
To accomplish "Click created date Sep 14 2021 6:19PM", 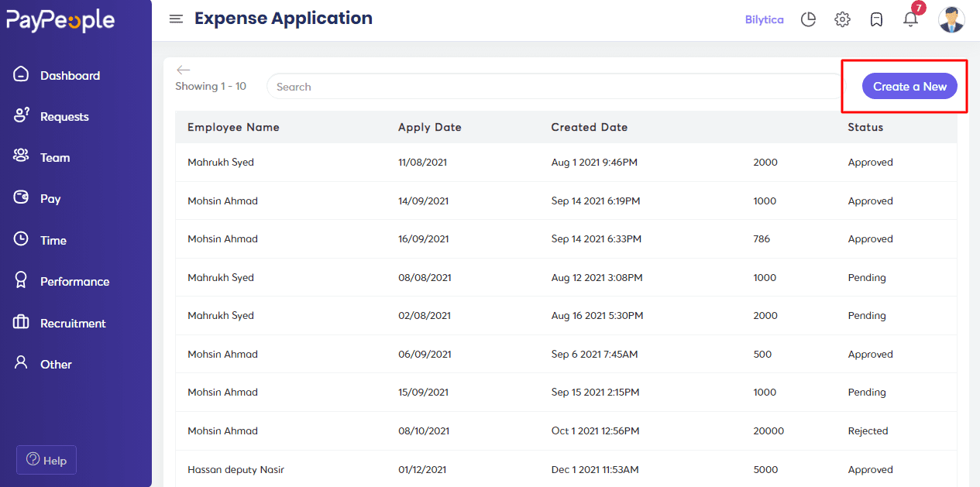I will (x=596, y=201).
